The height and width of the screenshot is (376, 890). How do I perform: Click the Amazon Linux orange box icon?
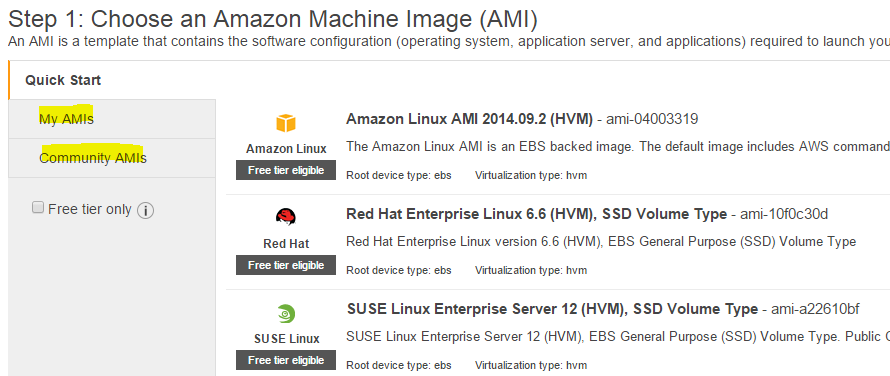(x=286, y=123)
